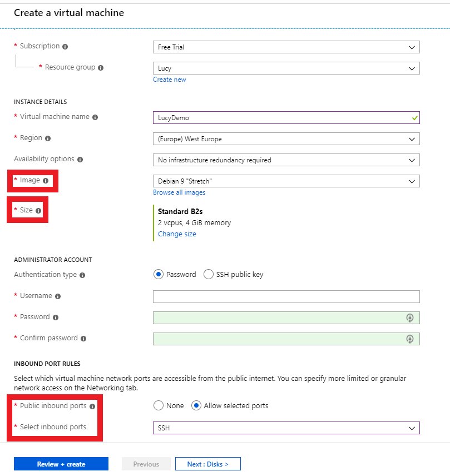Viewport: 450px width, 476px height.
Task: Click the info icon next to Subscription
Action: (x=65, y=47)
